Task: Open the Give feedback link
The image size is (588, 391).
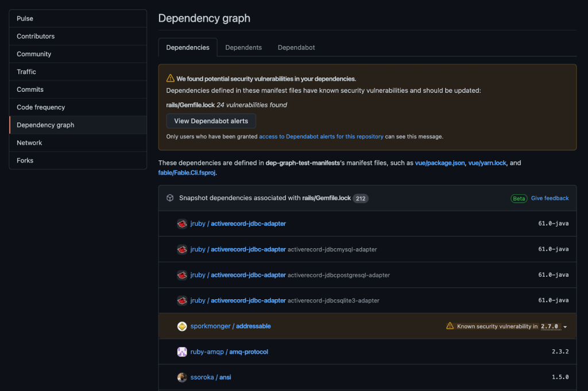Action: coord(550,198)
